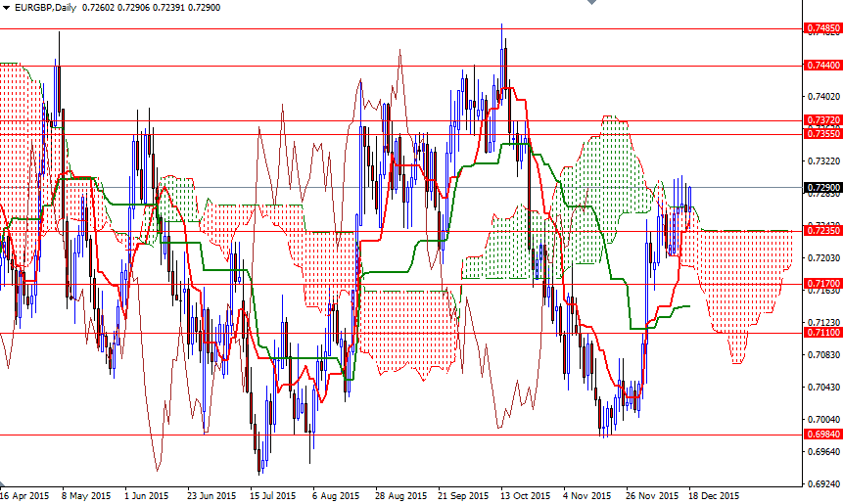The height and width of the screenshot is (504, 843).
Task: Click the 18 Dec 2015 date label
Action: (714, 495)
